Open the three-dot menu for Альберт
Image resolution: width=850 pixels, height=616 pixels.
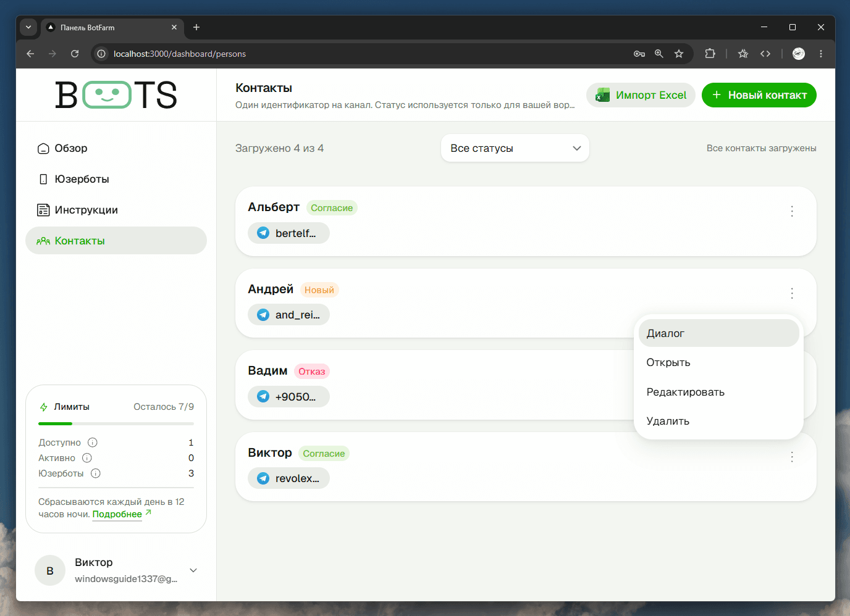click(792, 211)
